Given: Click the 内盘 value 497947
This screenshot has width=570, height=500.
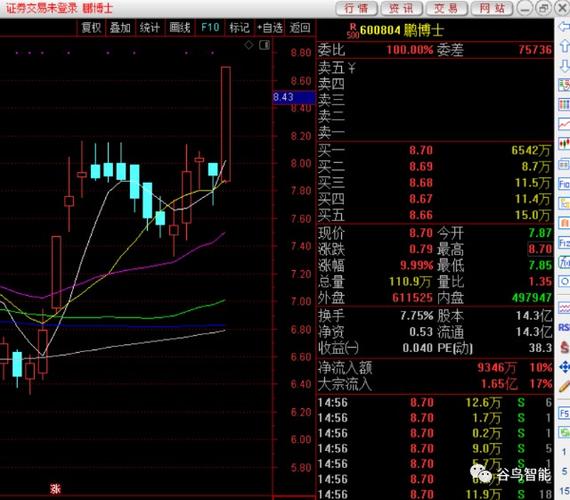Looking at the screenshot, I should [x=532, y=298].
